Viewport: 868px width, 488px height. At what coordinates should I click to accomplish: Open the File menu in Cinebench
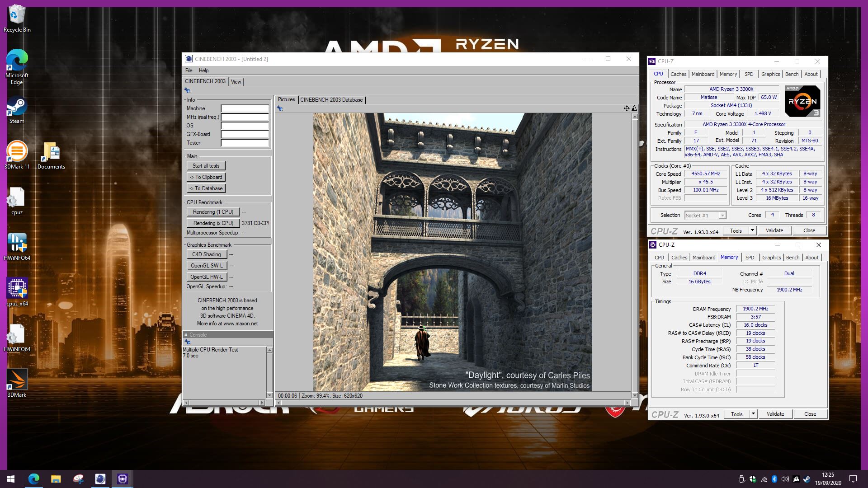[189, 70]
